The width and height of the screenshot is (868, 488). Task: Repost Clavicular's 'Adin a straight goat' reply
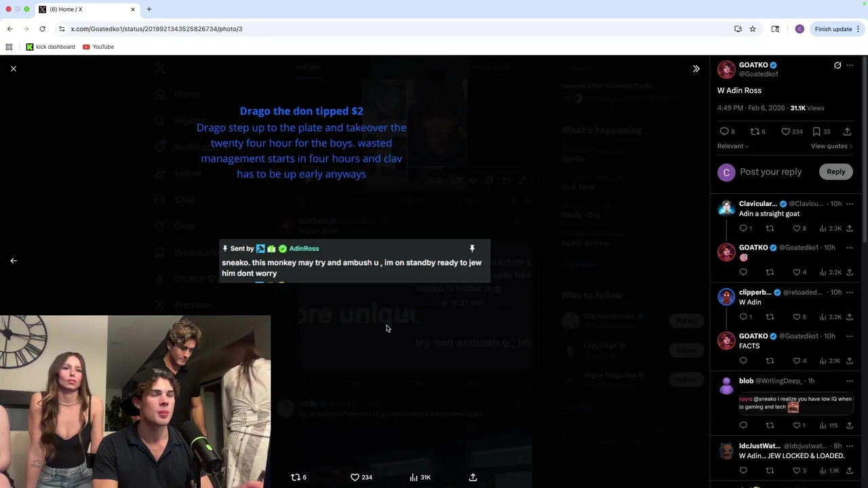click(x=770, y=228)
